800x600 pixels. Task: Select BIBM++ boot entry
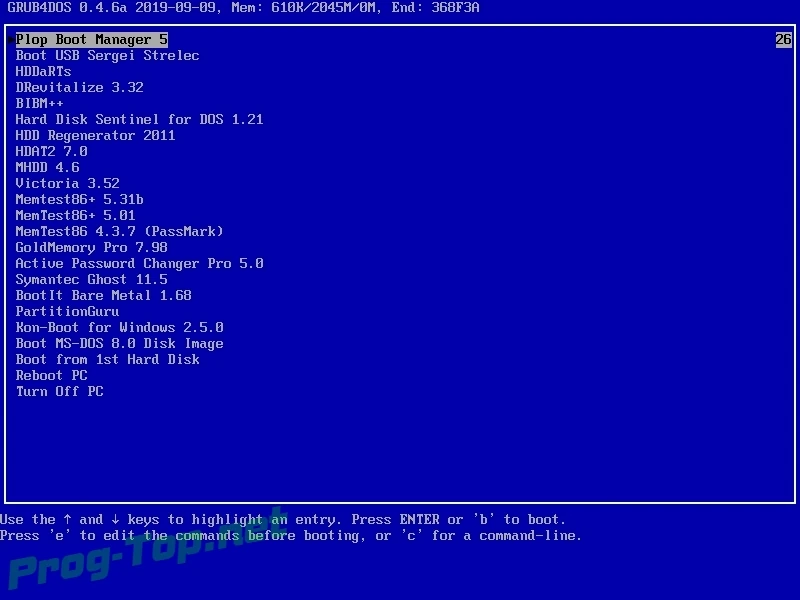(39, 103)
